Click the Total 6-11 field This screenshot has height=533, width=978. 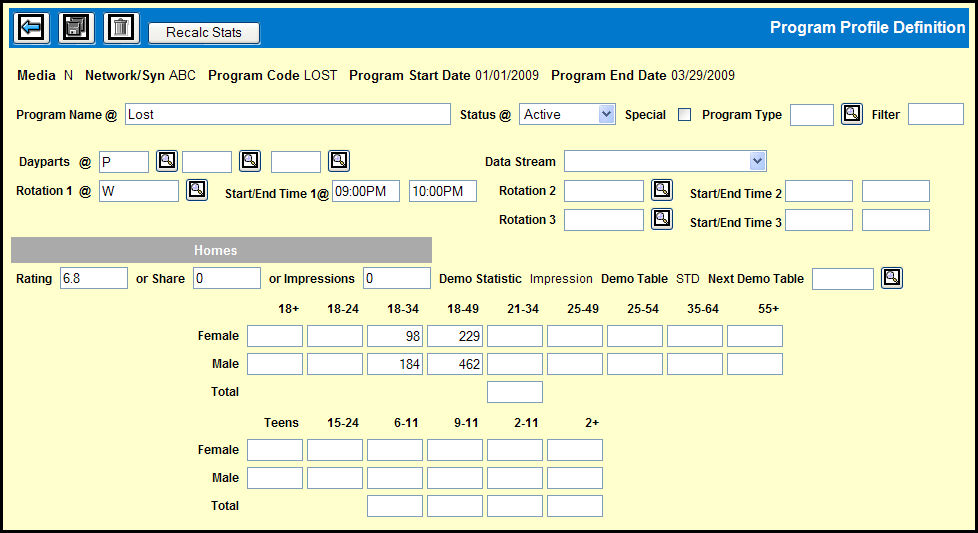(395, 506)
